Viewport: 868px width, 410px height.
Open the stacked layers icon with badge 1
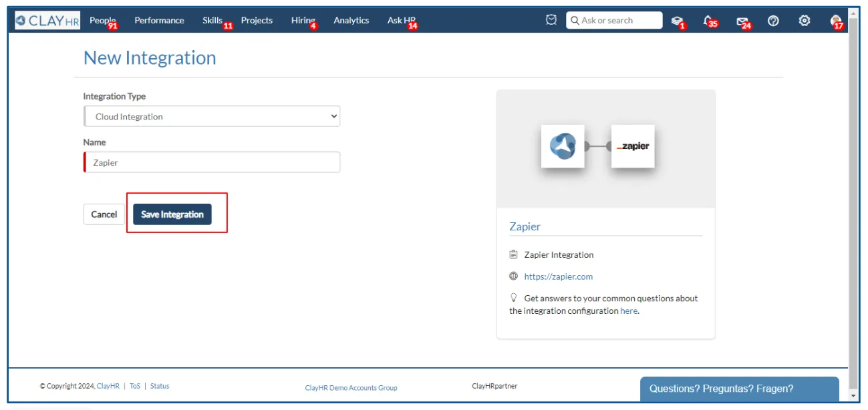[678, 21]
